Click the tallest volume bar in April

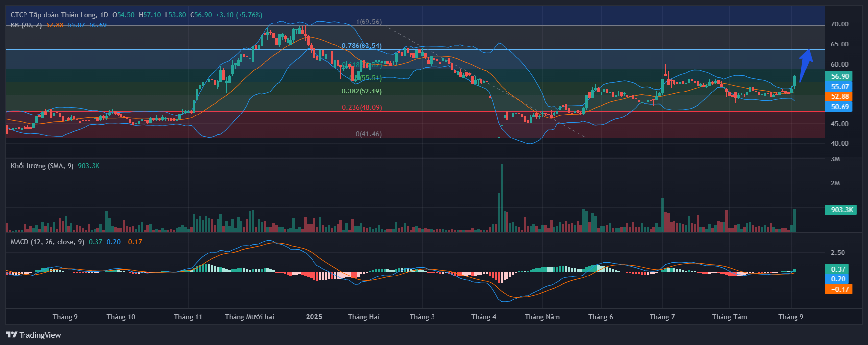[x=502, y=198]
